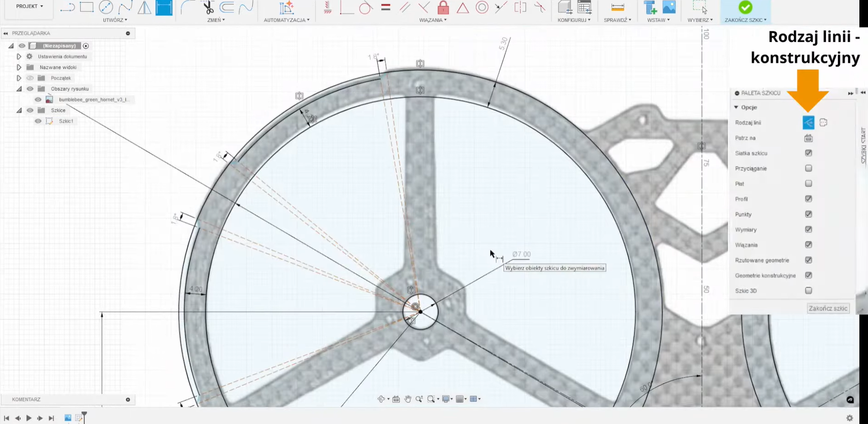Select the Mirror tool in toolbar
Image resolution: width=868 pixels, height=424 pixels.
point(144,7)
